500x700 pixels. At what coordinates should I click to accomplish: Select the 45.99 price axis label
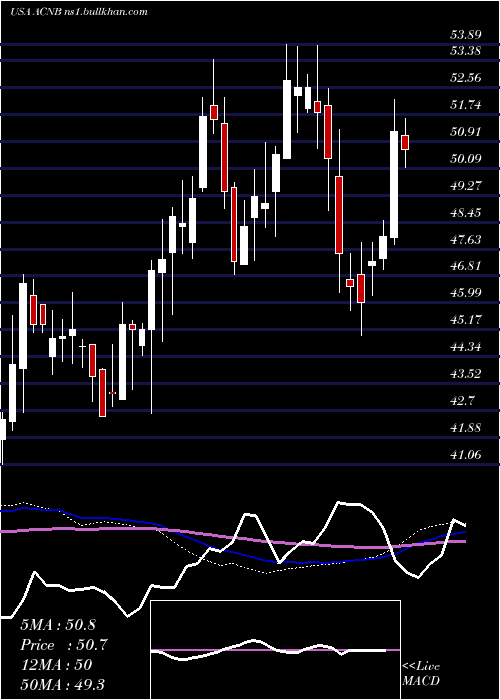465,293
